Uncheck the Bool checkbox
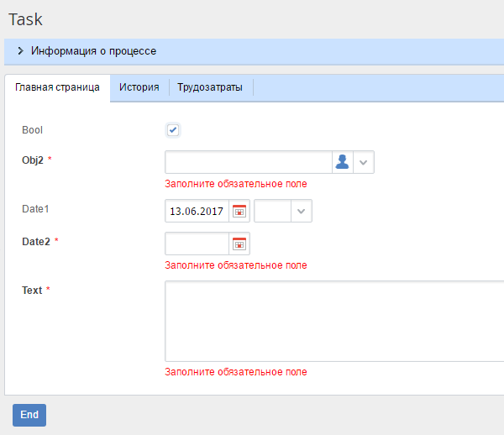Viewport: 504px width, 435px height. [173, 130]
